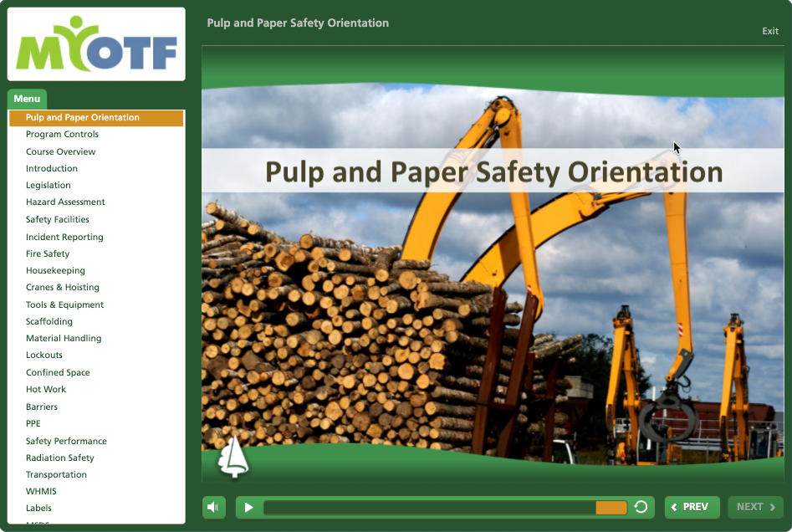
Task: Open the Scaffolding section
Action: pos(49,321)
